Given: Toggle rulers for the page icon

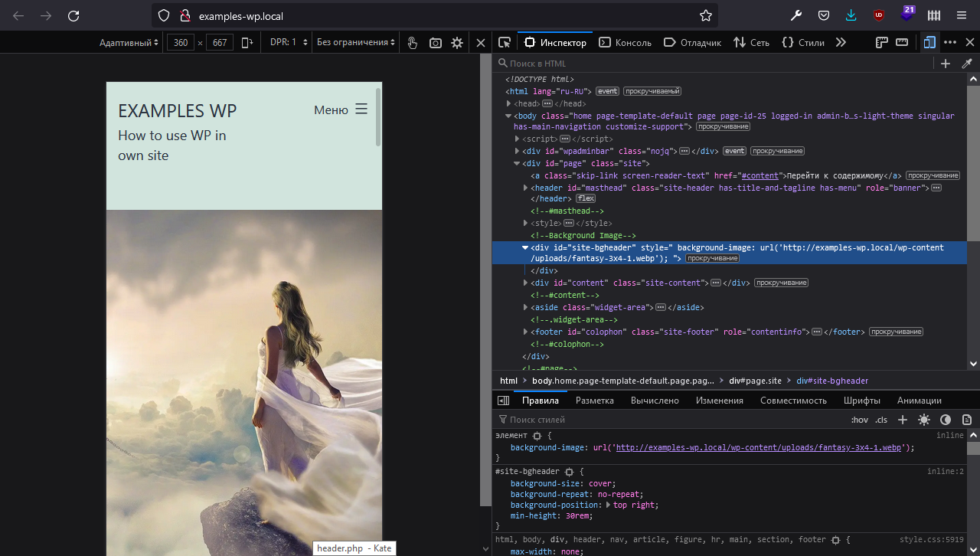Looking at the screenshot, I should click(882, 42).
